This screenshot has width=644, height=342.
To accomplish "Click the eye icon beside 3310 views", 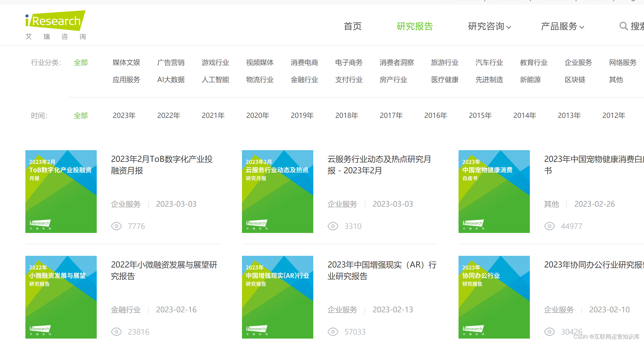I will point(333,226).
